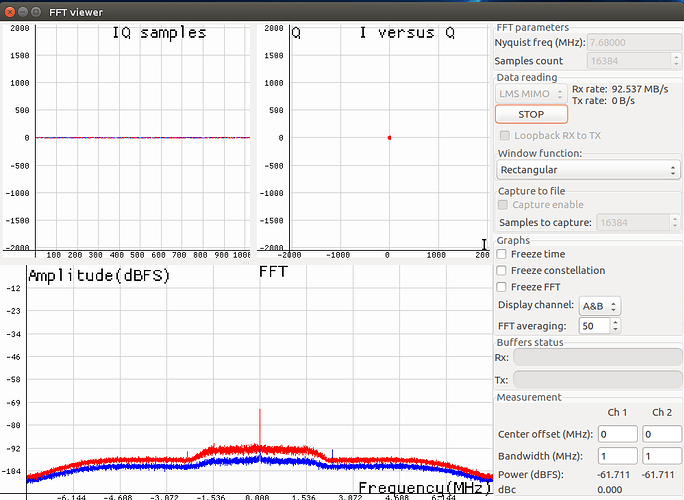Click the Rx buffer status bar
This screenshot has width=684, height=500.
tap(597, 357)
